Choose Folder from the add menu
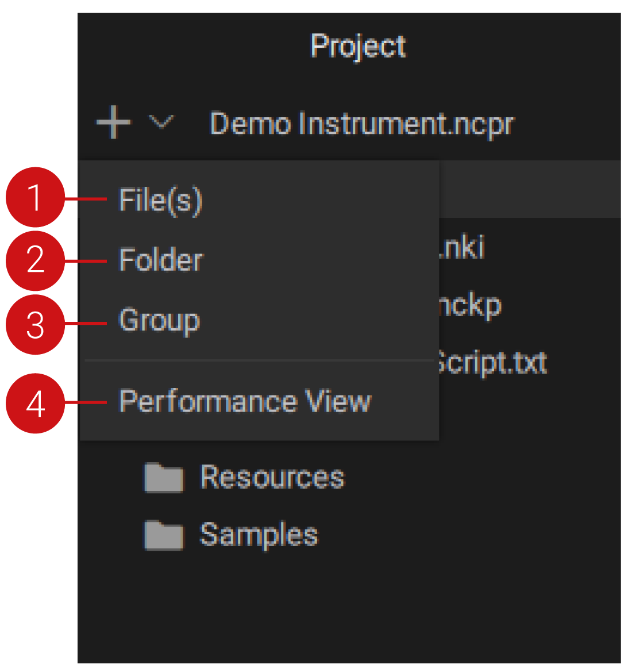This screenshot has height=672, width=632. pos(161,260)
